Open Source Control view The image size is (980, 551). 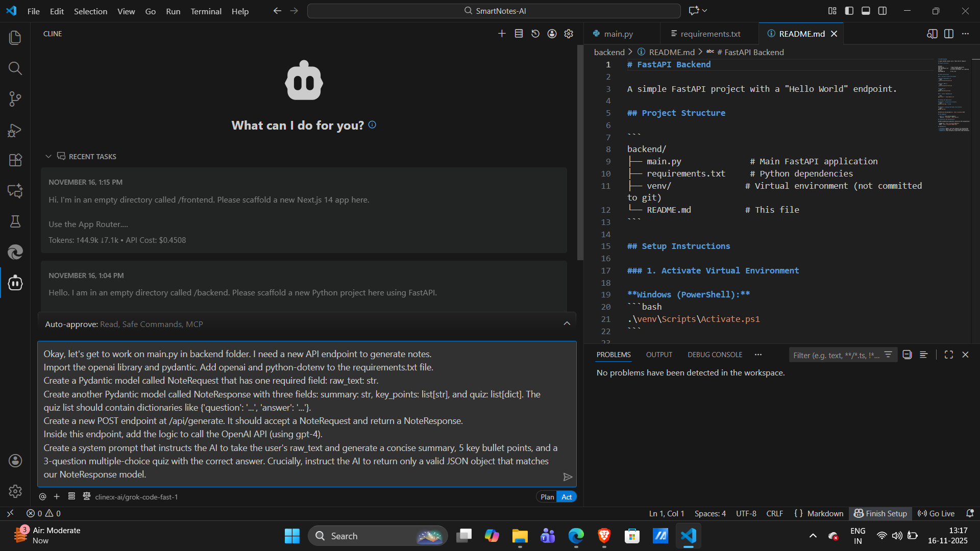click(15, 99)
